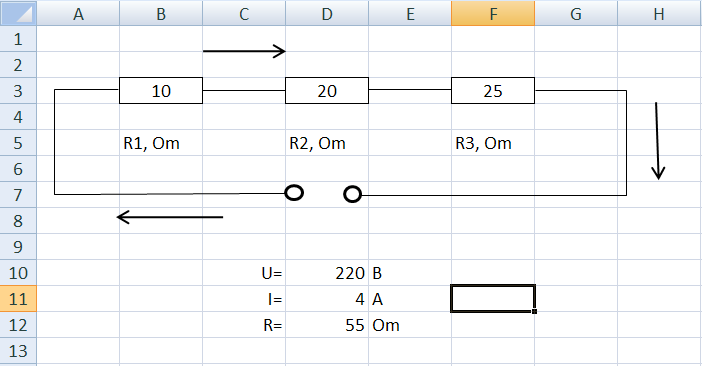The width and height of the screenshot is (702, 366).
Task: Click the Select All corner triangle
Action: pyautogui.click(x=18, y=13)
